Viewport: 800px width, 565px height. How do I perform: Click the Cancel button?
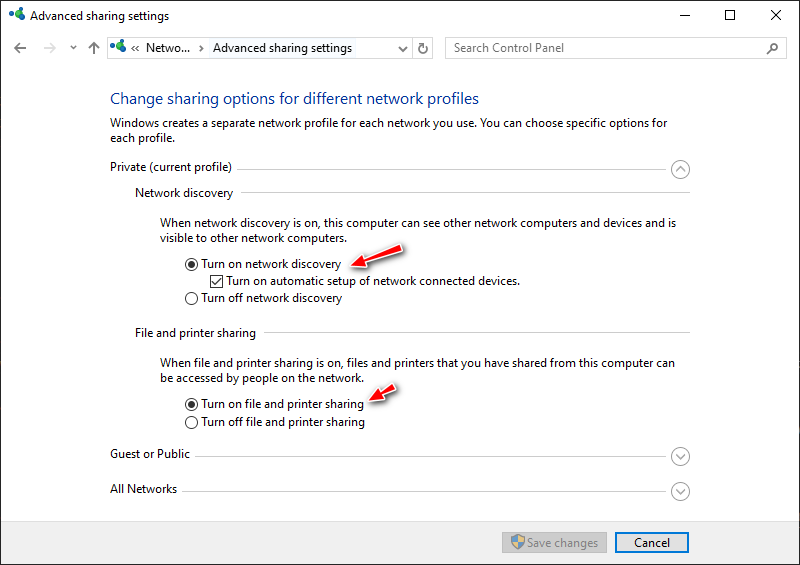point(652,543)
